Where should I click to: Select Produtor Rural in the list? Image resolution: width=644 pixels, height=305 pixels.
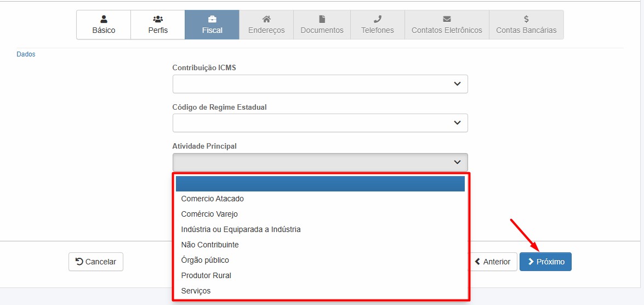click(x=206, y=275)
